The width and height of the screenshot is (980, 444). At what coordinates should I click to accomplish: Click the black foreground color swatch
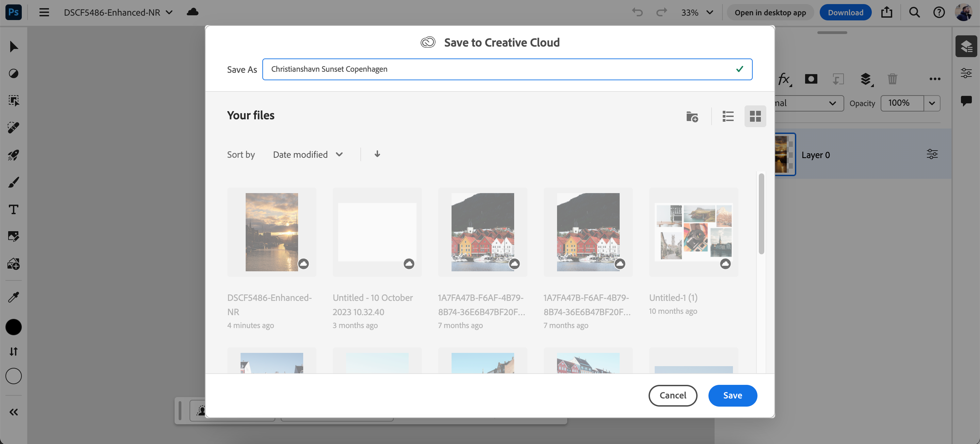pyautogui.click(x=14, y=327)
